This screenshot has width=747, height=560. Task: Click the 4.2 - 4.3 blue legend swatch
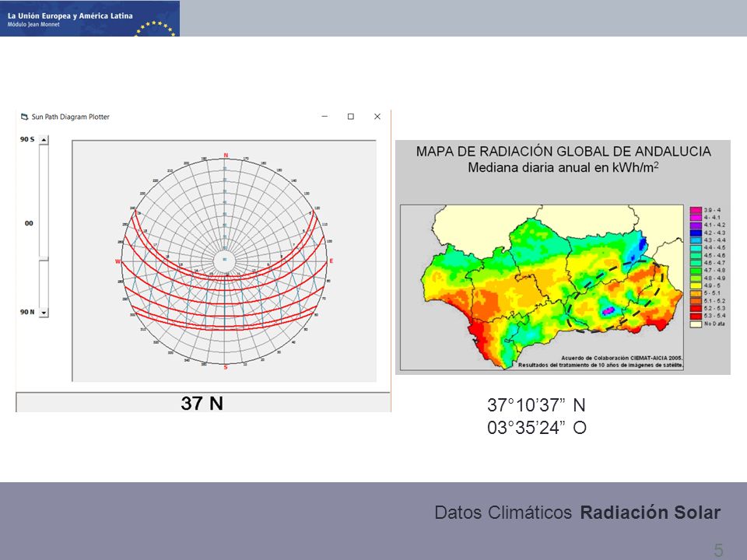[x=696, y=233]
